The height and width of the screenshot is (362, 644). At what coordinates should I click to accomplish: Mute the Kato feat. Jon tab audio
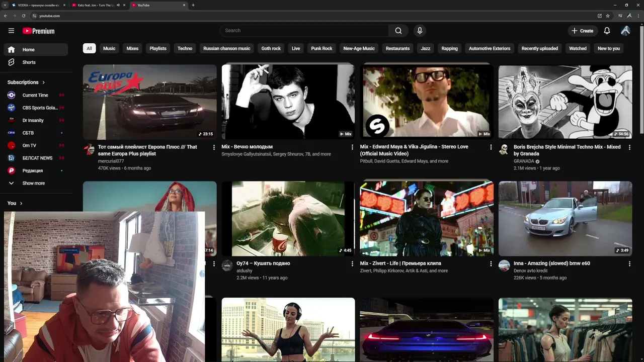point(118,5)
